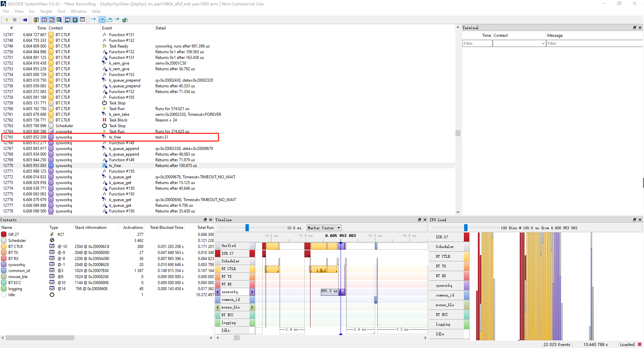Close the Terminal panel
644x348 pixels.
640,28
